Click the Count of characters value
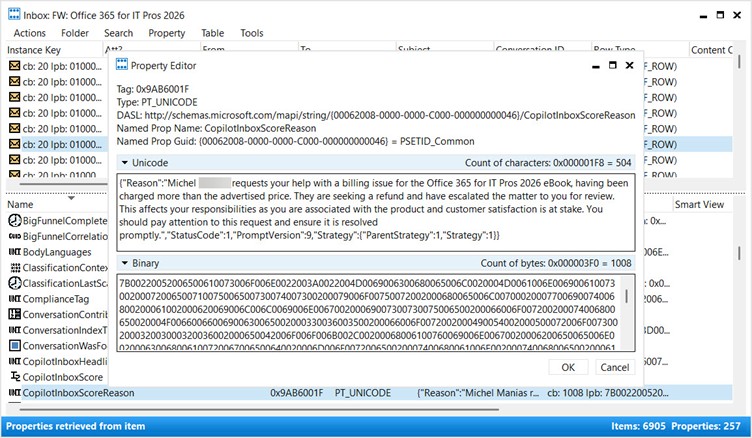 548,163
